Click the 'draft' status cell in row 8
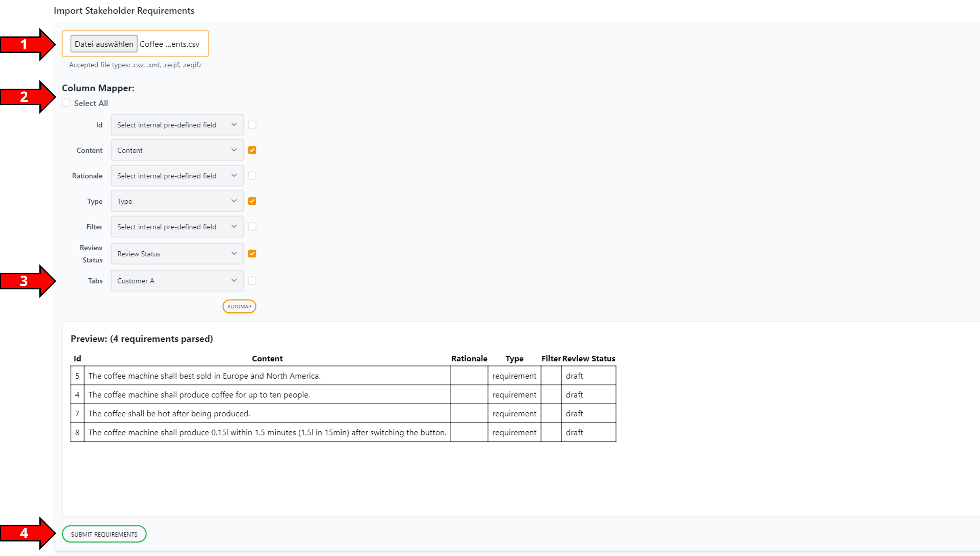The height and width of the screenshot is (556, 980). coord(588,432)
